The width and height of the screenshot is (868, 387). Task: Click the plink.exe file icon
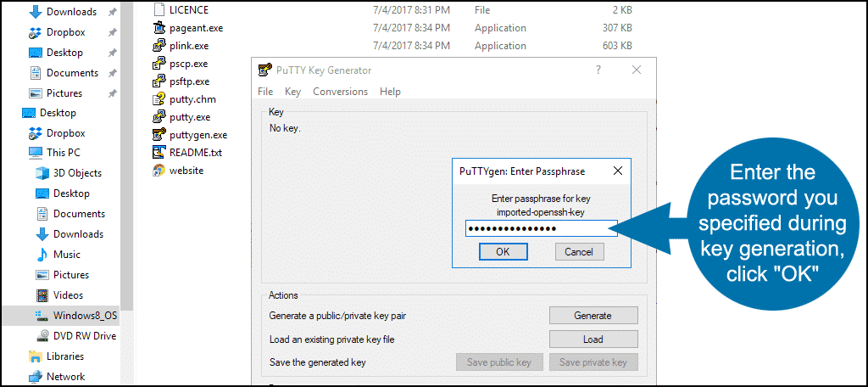coord(159,46)
